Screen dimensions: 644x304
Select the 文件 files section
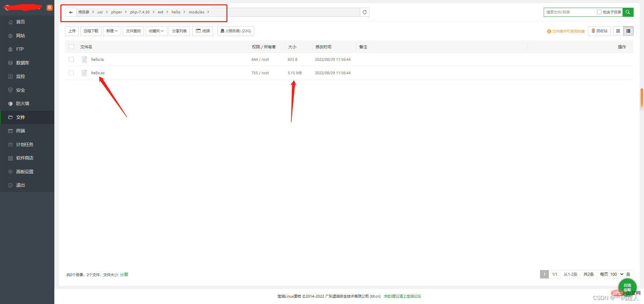click(27, 117)
